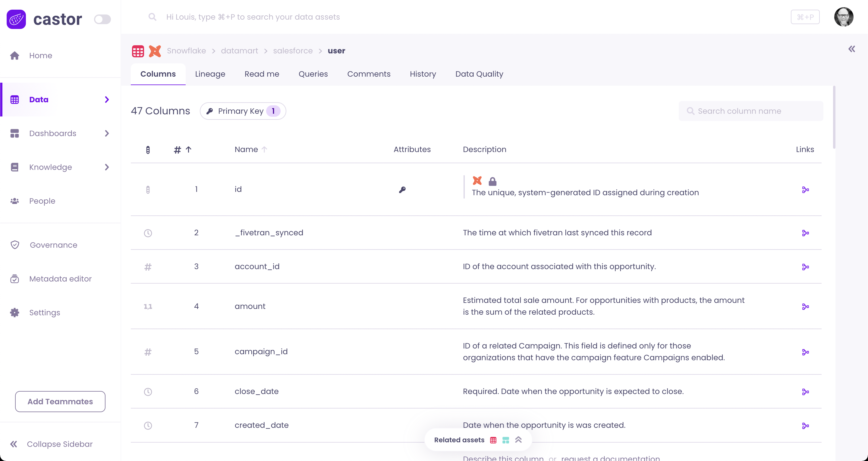The image size is (868, 461).
Task: Expand the Dashboards submenu arrow
Action: (107, 134)
